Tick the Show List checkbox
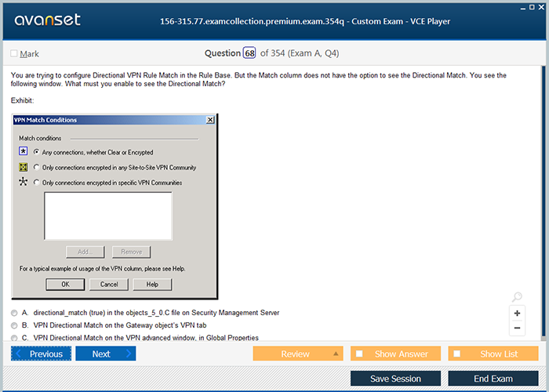549x392 pixels. point(456,354)
